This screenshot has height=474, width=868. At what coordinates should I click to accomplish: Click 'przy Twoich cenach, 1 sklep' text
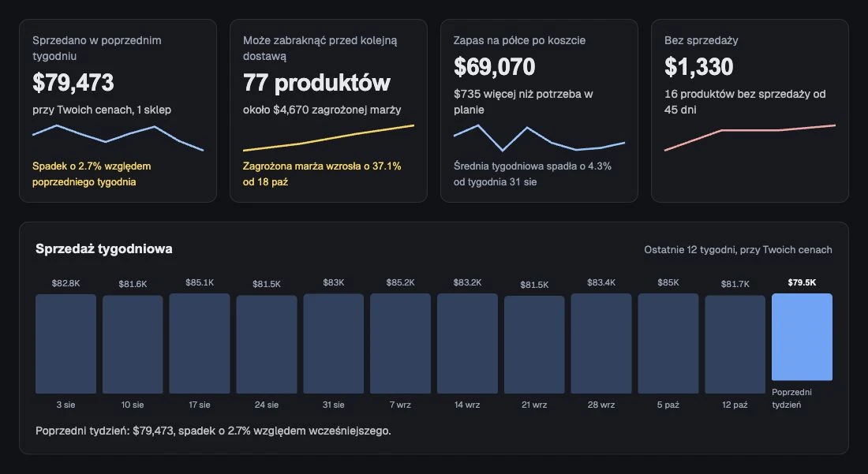[102, 110]
